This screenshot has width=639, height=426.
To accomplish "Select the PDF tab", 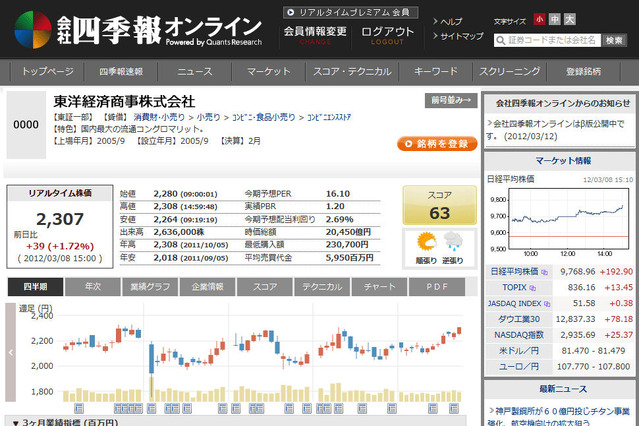I will [437, 287].
